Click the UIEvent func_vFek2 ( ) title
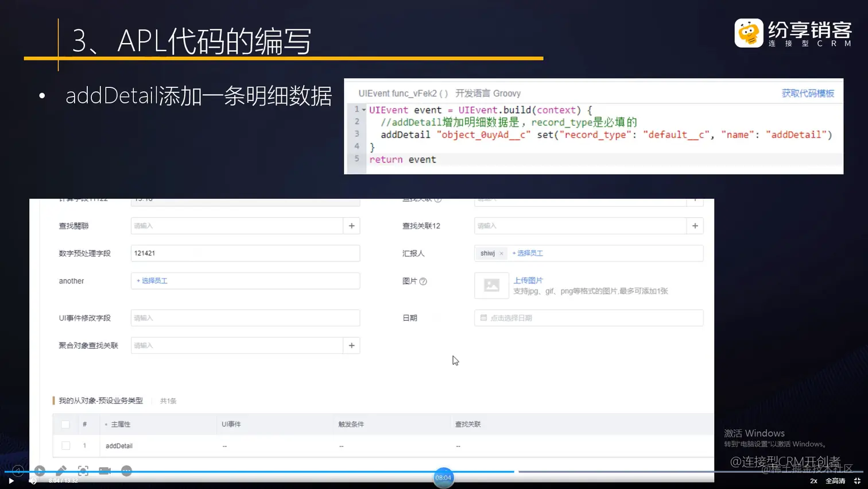The image size is (868, 489). point(403,93)
